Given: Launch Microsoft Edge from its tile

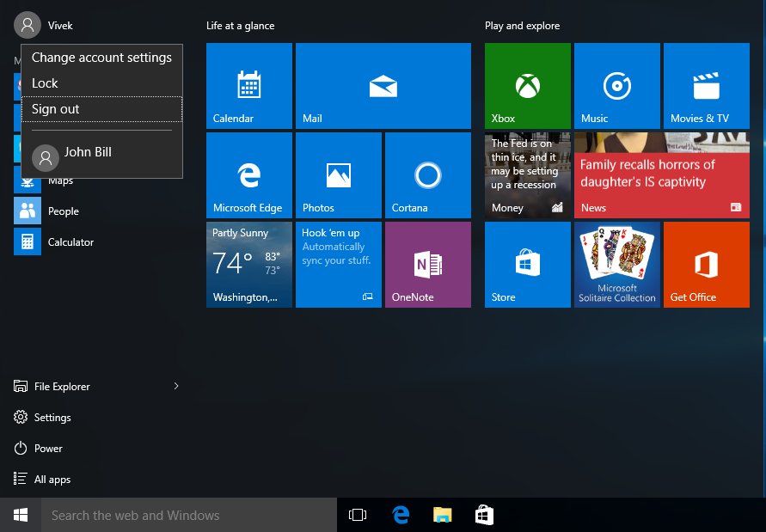Looking at the screenshot, I should click(x=248, y=174).
